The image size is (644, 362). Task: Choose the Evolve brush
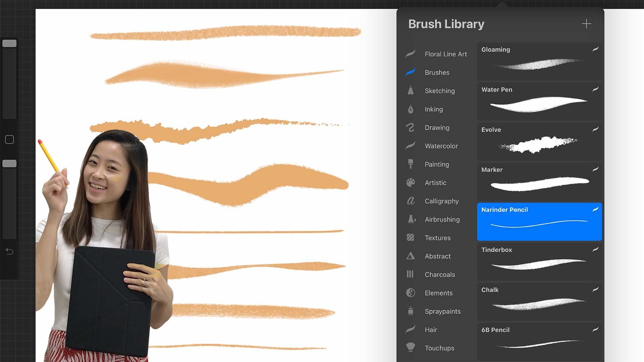coord(539,141)
